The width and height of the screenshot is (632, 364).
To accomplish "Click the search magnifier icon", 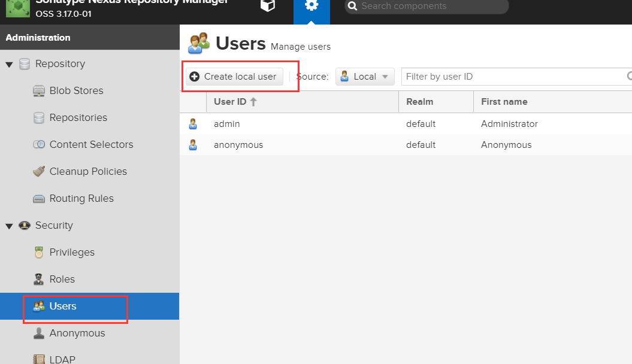I will [x=353, y=6].
